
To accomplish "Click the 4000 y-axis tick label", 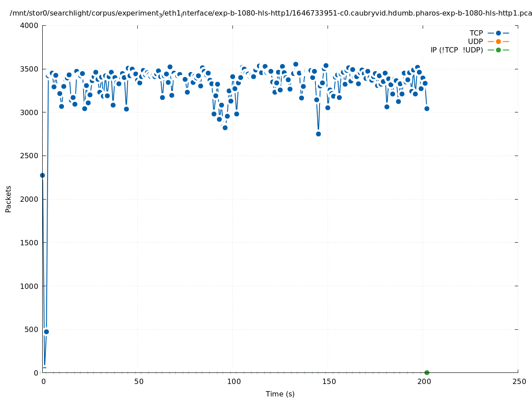I will pyautogui.click(x=29, y=25).
